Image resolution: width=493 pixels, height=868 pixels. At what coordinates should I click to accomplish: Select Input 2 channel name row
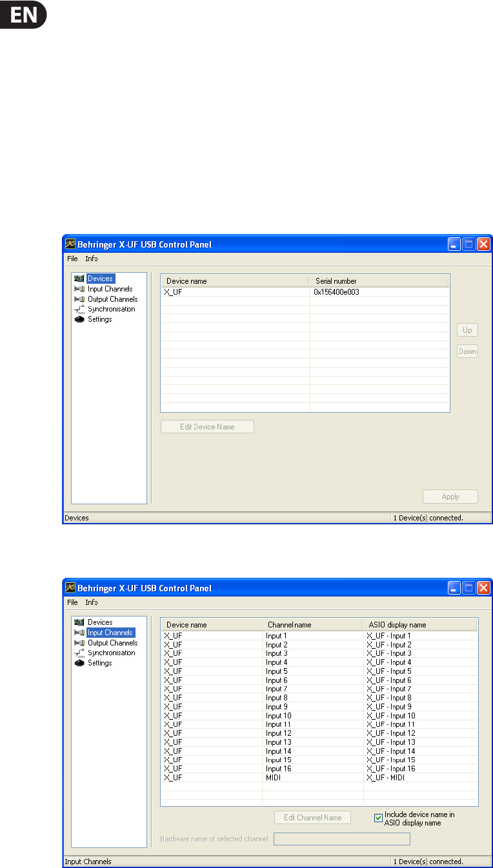click(x=277, y=645)
